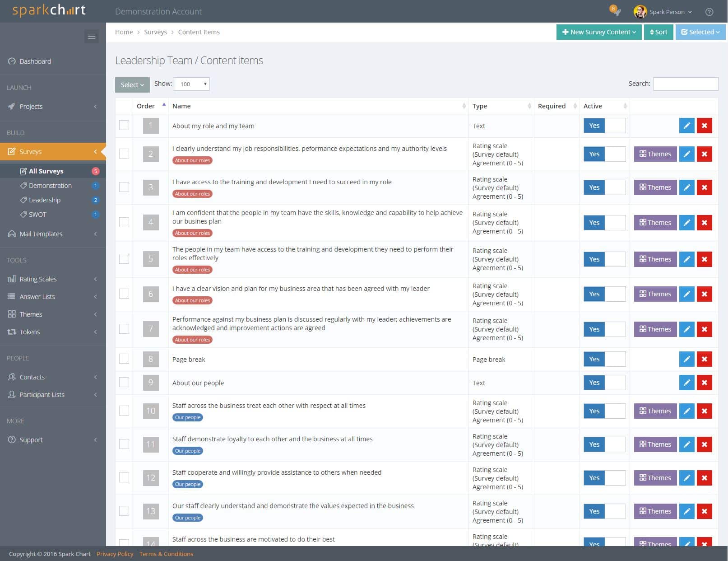Toggle Active switch for item 3
Screen dimensions: 728x561
click(604, 187)
